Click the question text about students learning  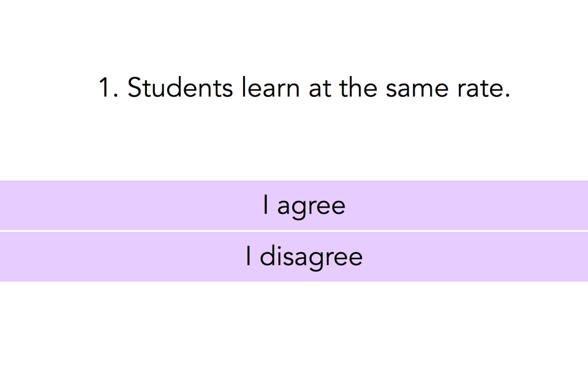click(304, 88)
